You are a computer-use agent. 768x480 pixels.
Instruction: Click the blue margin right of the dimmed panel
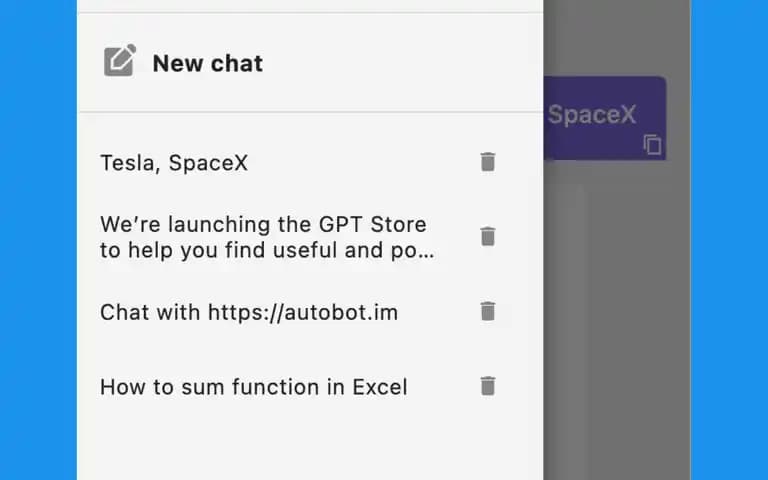click(x=729, y=240)
